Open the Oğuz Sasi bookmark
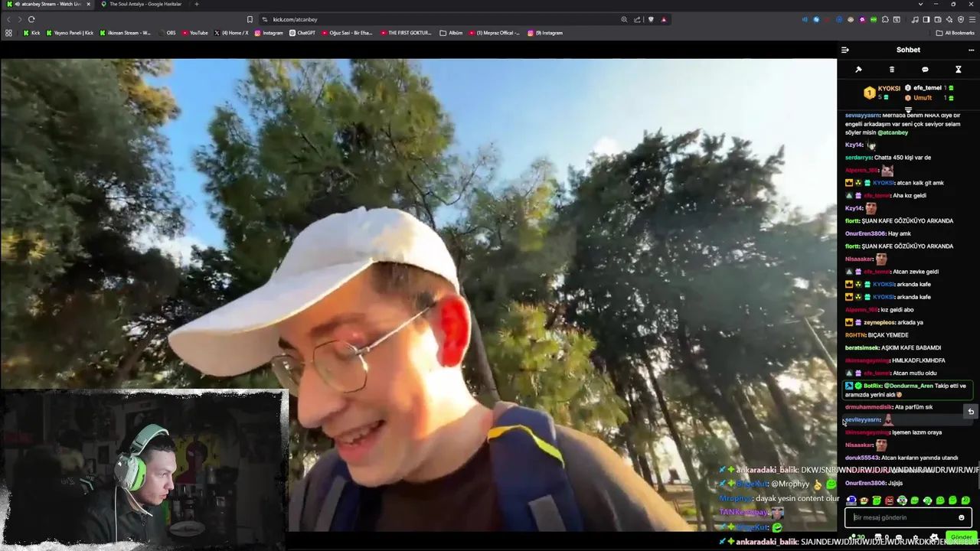 click(x=348, y=33)
